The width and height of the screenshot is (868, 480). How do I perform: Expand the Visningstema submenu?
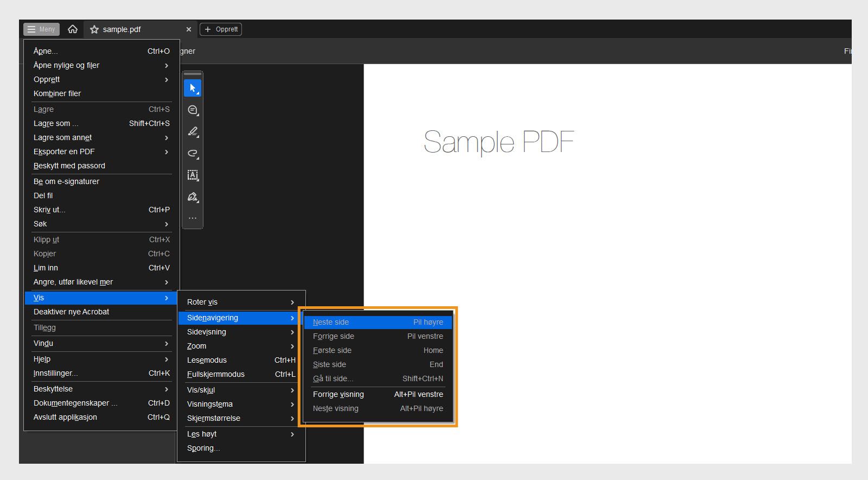click(241, 404)
